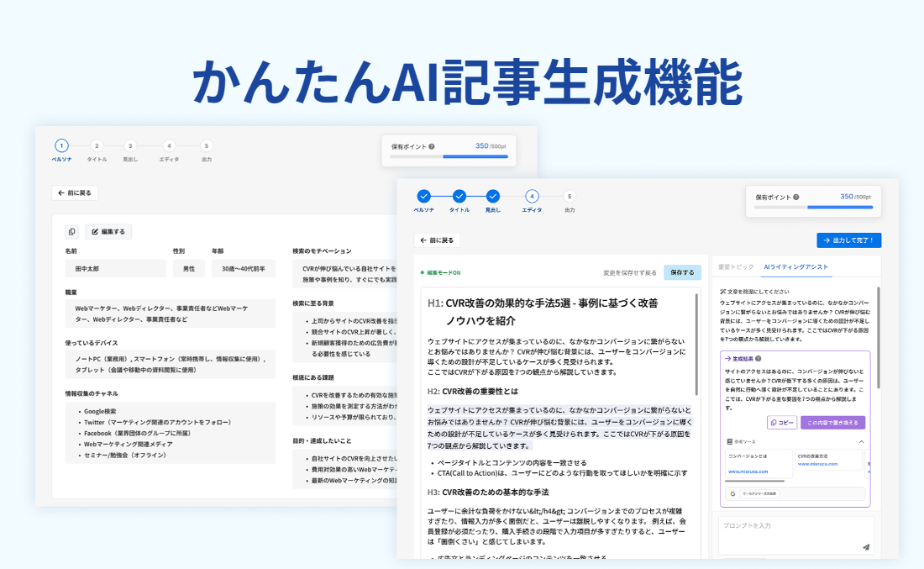This screenshot has width=924, height=569.
Task: Select step 4 エディタ in persona window
Action: pyautogui.click(x=169, y=145)
